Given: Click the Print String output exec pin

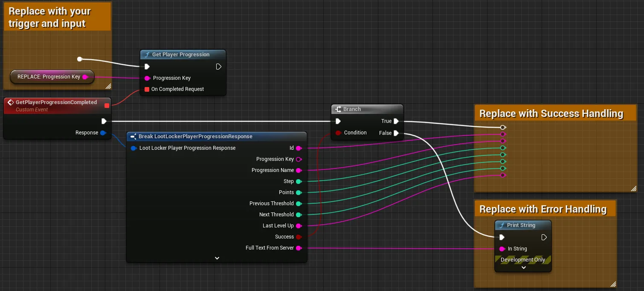Looking at the screenshot, I should [x=544, y=237].
